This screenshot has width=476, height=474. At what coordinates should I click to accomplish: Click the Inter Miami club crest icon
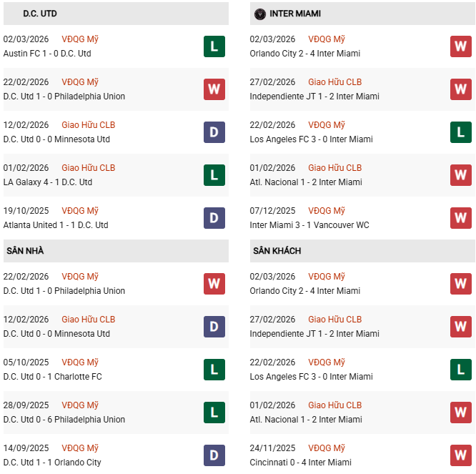[x=260, y=14]
